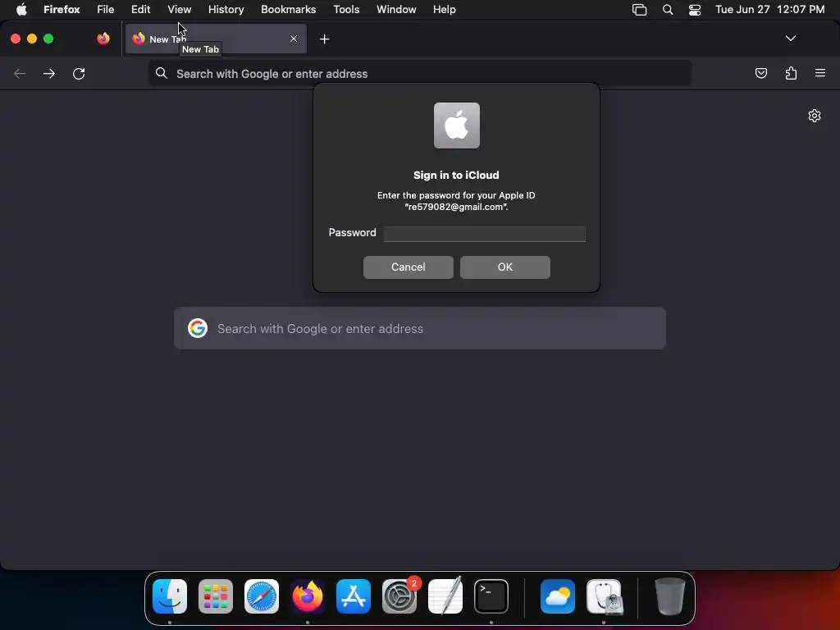Open new tab personalize gear icon
This screenshot has height=630, width=840.
pyautogui.click(x=815, y=116)
